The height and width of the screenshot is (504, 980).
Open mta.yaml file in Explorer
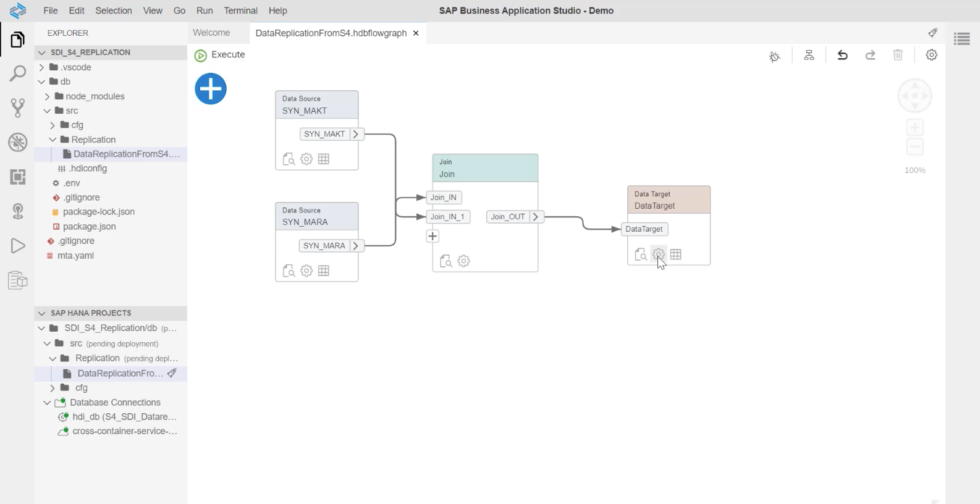point(75,256)
